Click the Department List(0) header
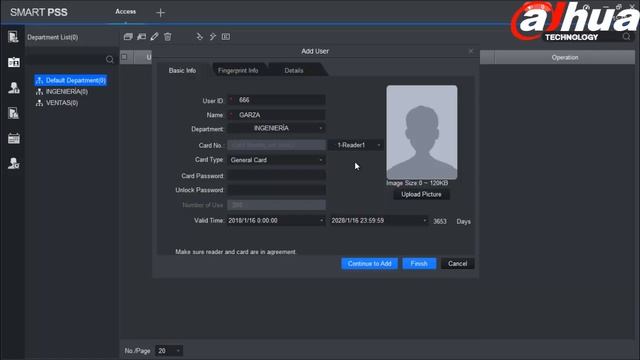The height and width of the screenshot is (360, 640). (x=52, y=37)
